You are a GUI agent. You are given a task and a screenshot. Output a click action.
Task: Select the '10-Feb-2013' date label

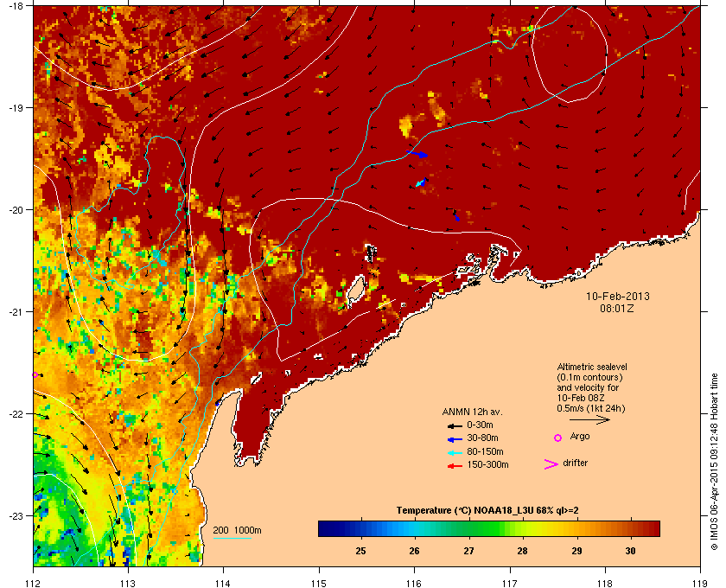tap(618, 296)
